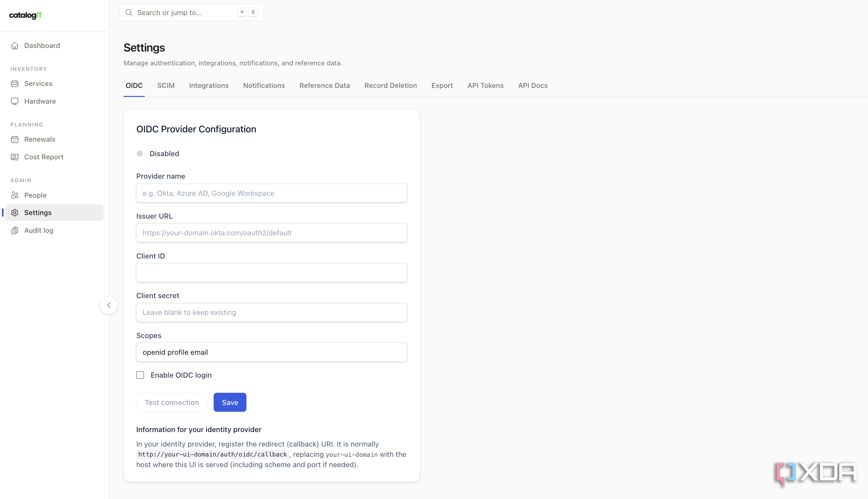This screenshot has height=499, width=868.
Task: Open the API Tokens tab
Action: click(485, 86)
